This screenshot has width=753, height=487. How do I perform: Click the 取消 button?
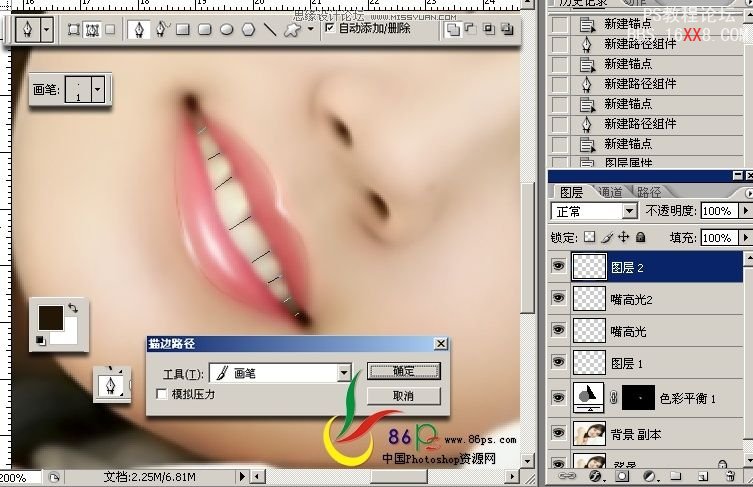[x=404, y=396]
